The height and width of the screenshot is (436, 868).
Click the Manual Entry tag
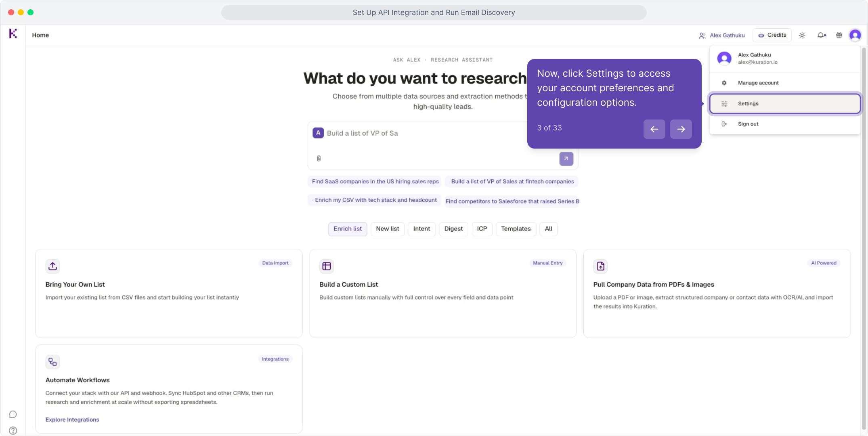pyautogui.click(x=547, y=263)
